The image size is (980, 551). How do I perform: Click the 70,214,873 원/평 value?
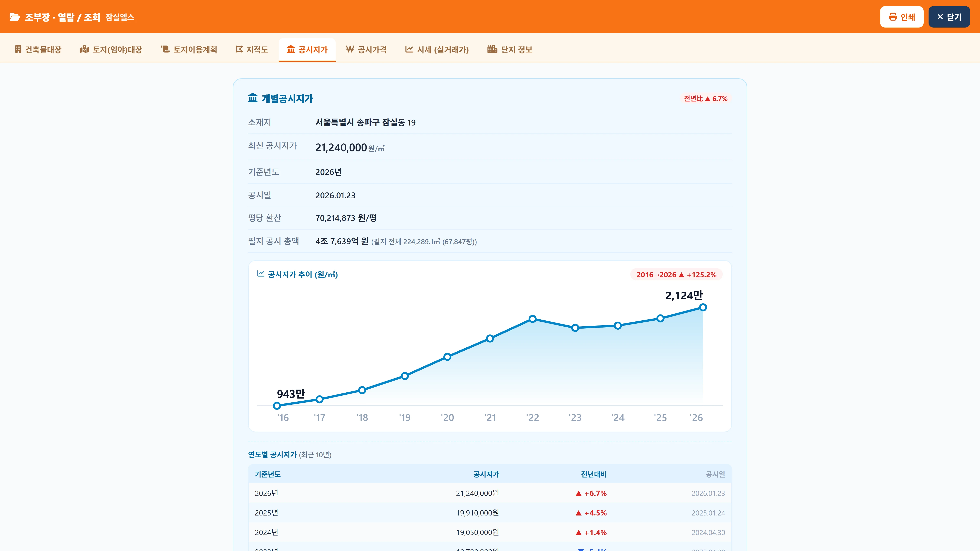tap(346, 218)
